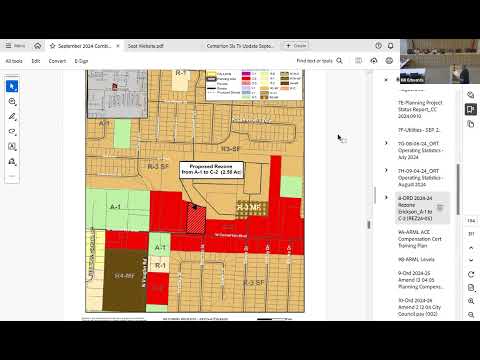
Task: Open bookmark 9-Ord 2024-25 Amend Planning Compens...
Action: (x=421, y=280)
